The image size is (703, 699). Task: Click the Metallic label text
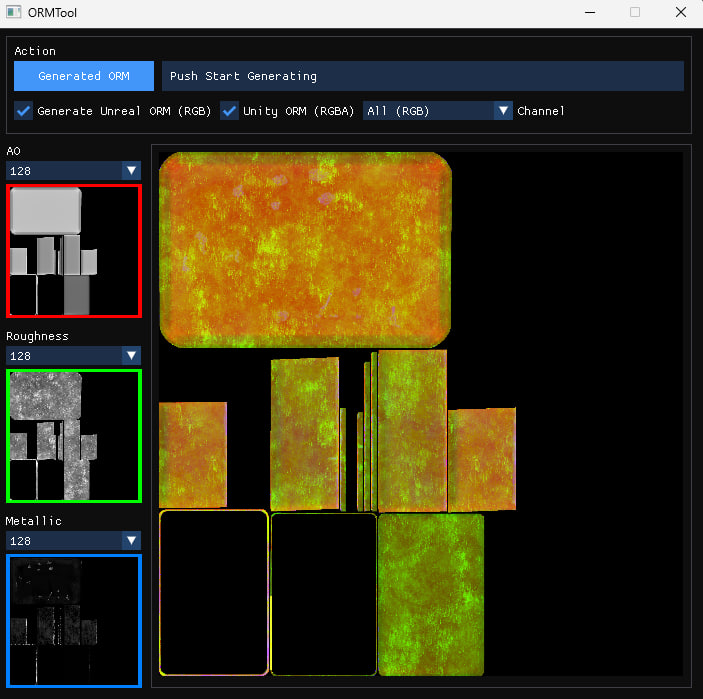coord(34,521)
